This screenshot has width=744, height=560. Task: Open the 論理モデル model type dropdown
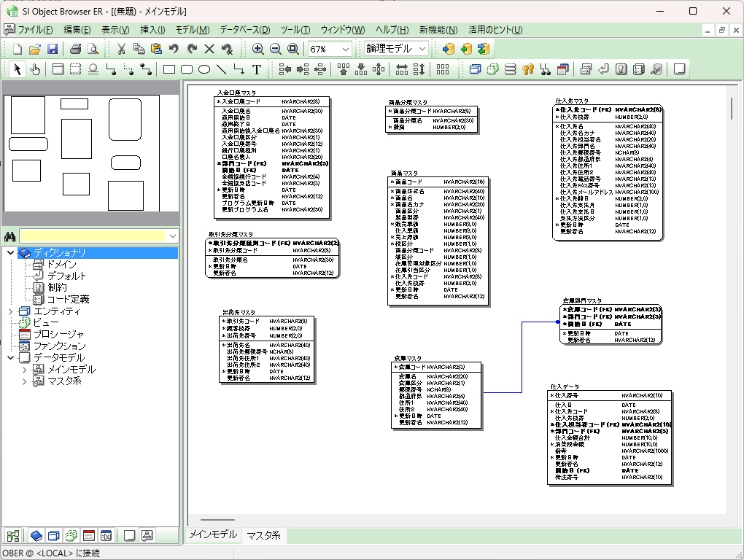click(x=423, y=49)
